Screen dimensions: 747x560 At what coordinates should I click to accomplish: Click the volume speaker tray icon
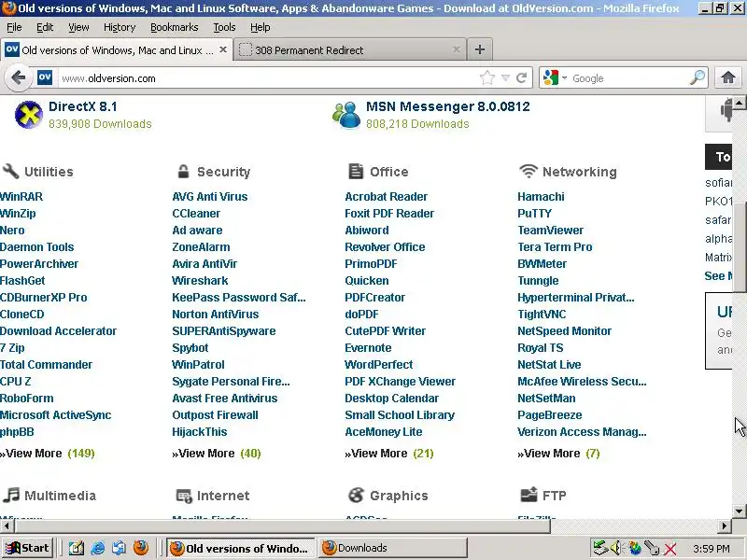(616, 549)
